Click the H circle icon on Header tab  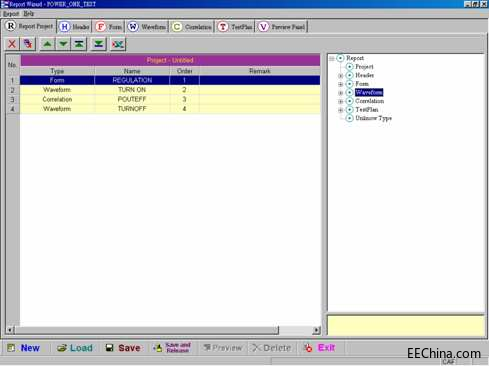point(65,27)
